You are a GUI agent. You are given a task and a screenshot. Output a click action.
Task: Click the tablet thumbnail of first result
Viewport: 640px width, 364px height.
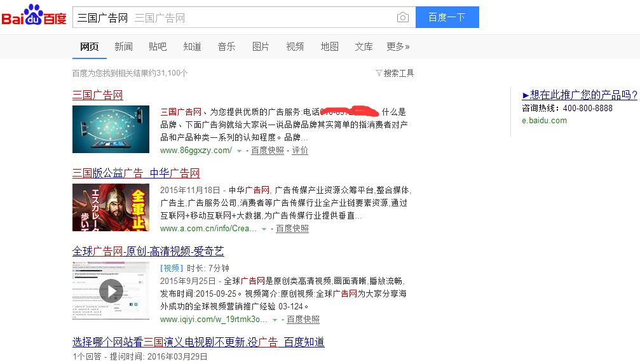(x=111, y=130)
